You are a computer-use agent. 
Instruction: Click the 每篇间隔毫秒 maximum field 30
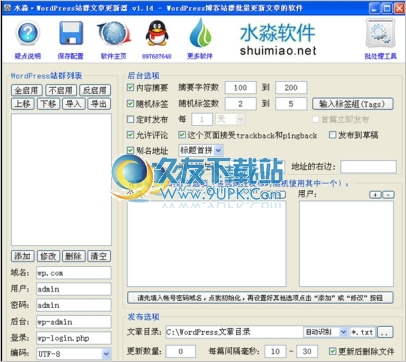click(x=307, y=351)
